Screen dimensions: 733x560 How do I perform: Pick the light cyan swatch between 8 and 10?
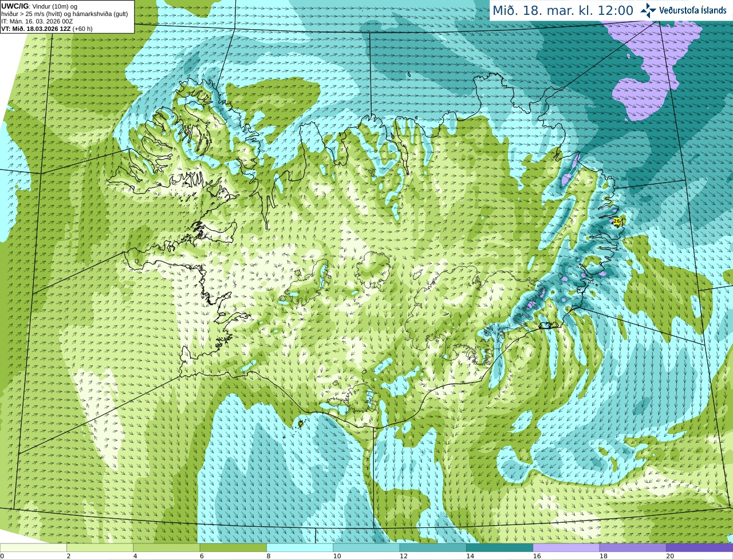299,547
